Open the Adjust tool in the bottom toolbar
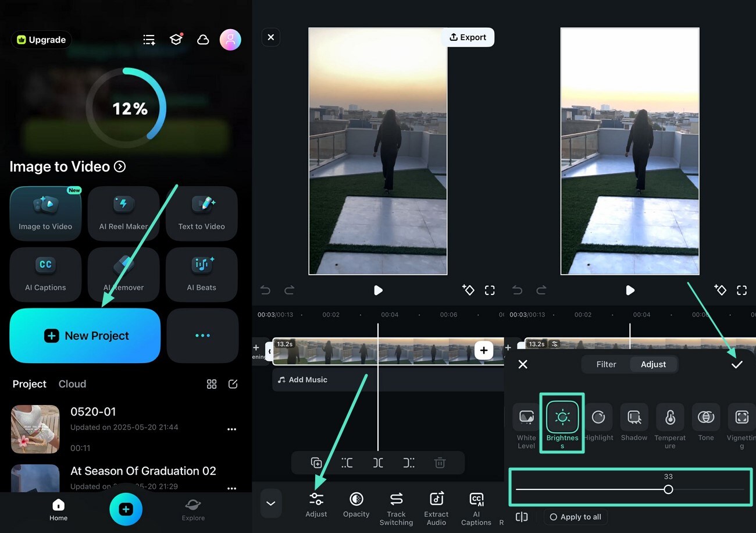Viewport: 756px width, 533px height. pos(316,504)
